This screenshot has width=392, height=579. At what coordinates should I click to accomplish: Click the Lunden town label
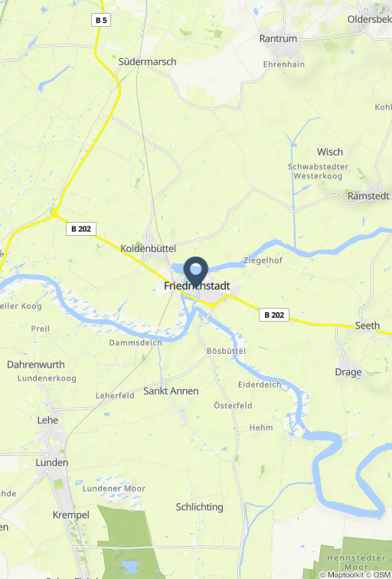pyautogui.click(x=51, y=463)
